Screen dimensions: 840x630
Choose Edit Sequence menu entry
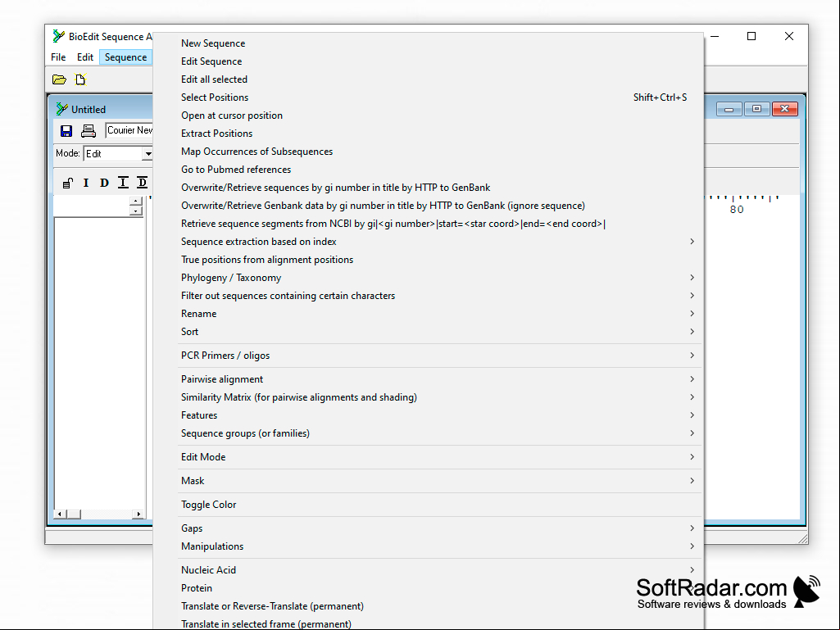pyautogui.click(x=428, y=61)
